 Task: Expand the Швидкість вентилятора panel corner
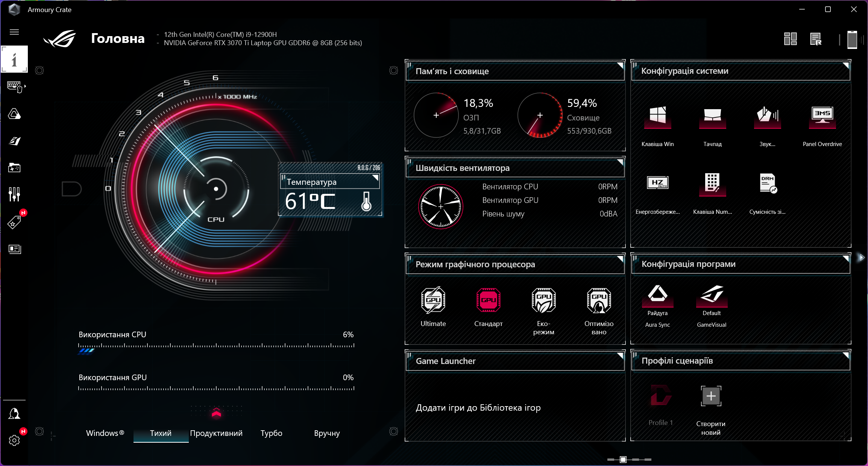click(x=620, y=162)
